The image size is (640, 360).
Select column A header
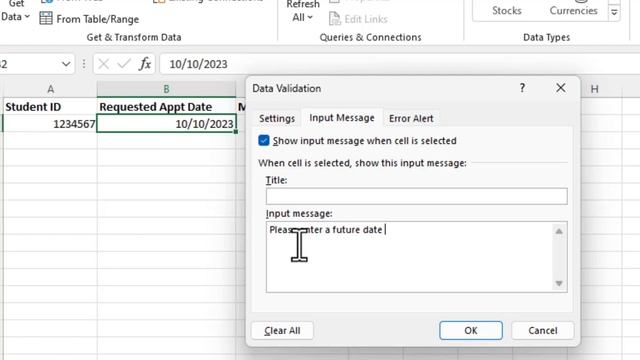coord(50,89)
